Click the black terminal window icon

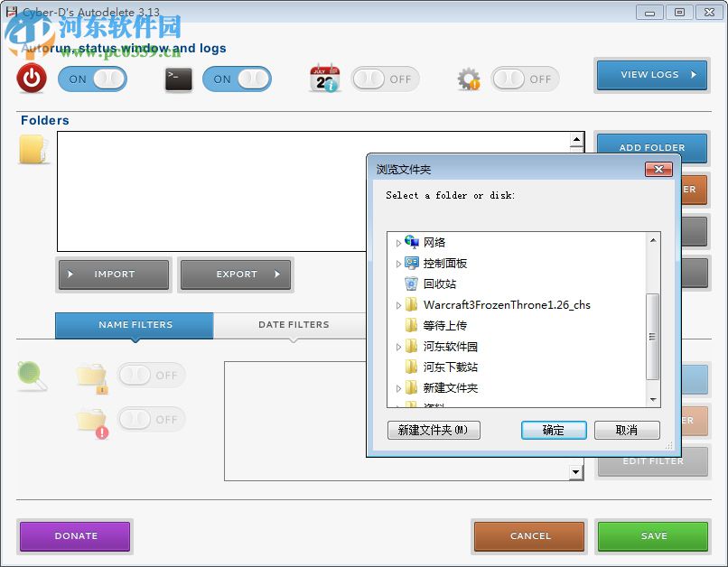point(177,79)
